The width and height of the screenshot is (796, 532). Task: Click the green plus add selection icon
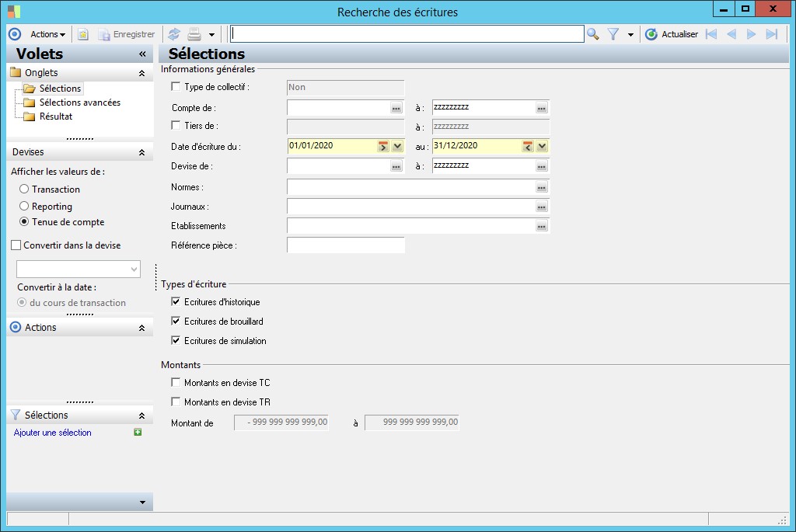pyautogui.click(x=138, y=432)
